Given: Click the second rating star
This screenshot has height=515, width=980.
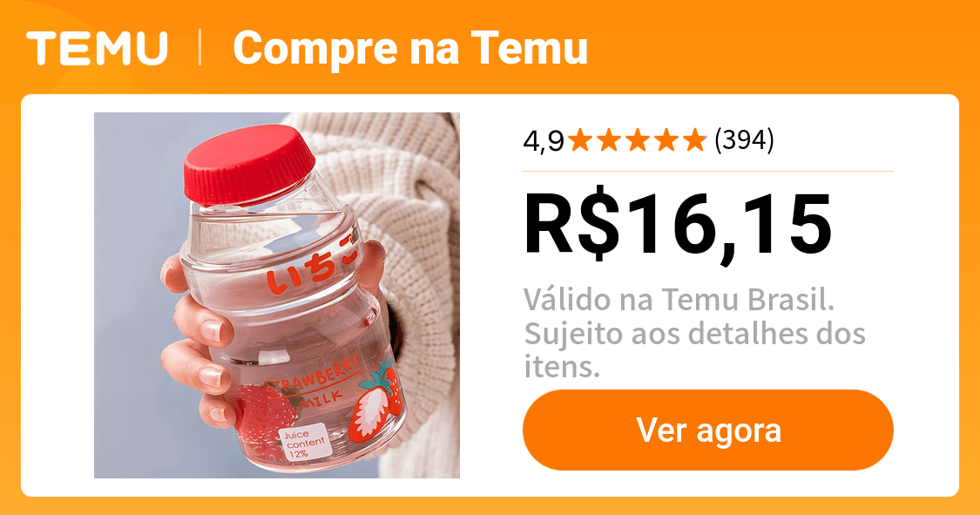Looking at the screenshot, I should coord(609,140).
